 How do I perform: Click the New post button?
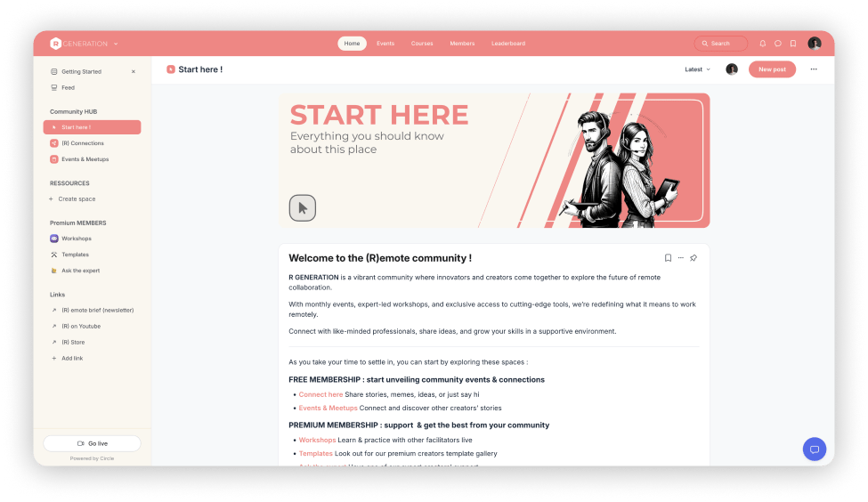(x=772, y=69)
